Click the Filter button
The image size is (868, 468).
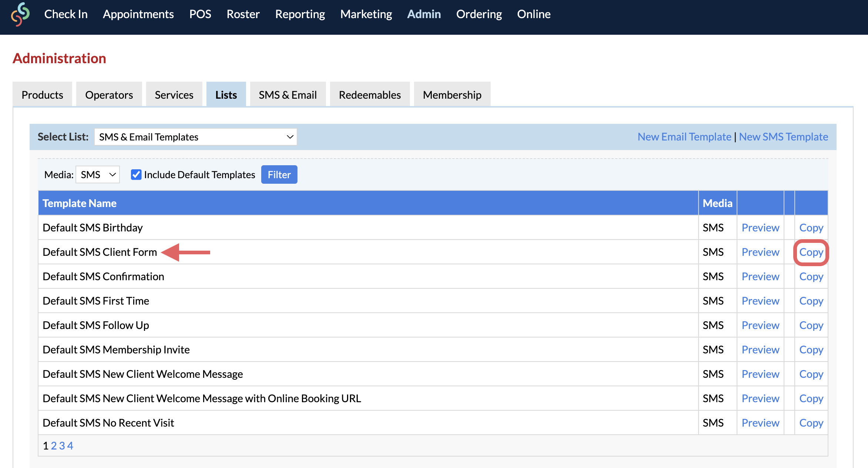pyautogui.click(x=279, y=174)
